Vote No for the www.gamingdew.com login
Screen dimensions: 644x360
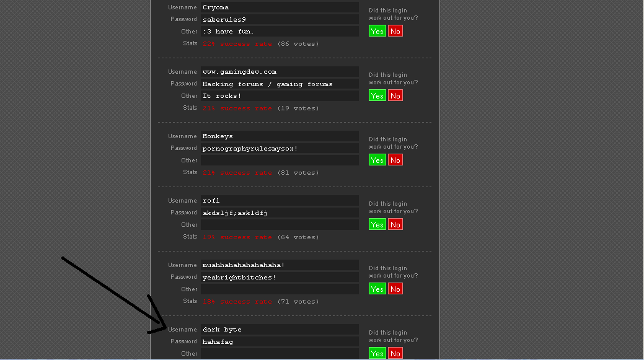(x=395, y=95)
